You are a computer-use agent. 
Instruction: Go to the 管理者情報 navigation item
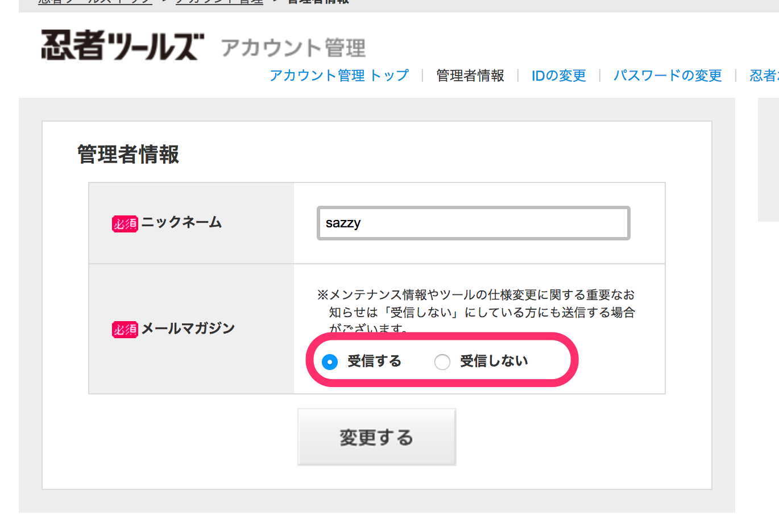click(x=470, y=76)
